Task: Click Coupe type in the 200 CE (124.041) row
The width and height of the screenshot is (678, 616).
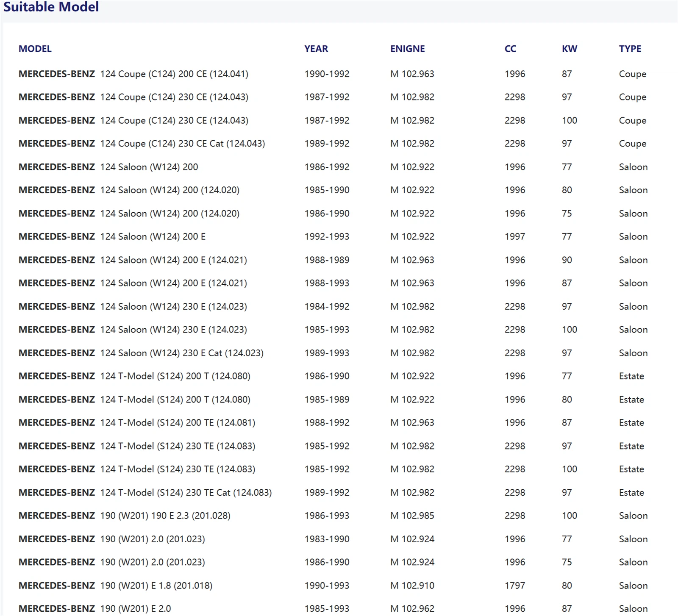Action: (633, 74)
